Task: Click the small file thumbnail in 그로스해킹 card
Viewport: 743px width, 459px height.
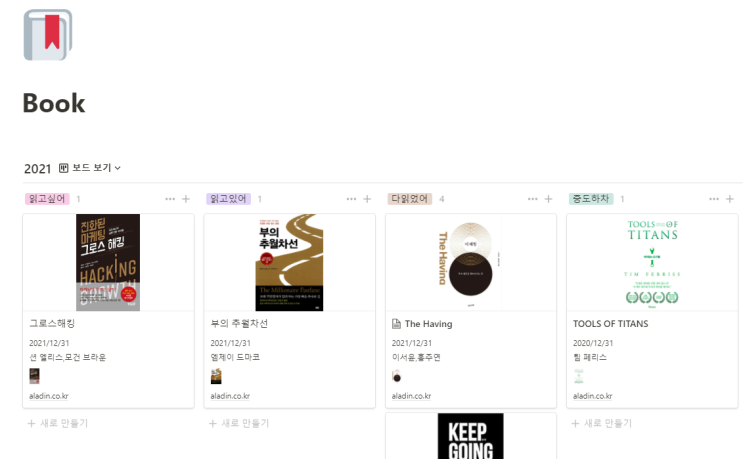Action: (35, 376)
